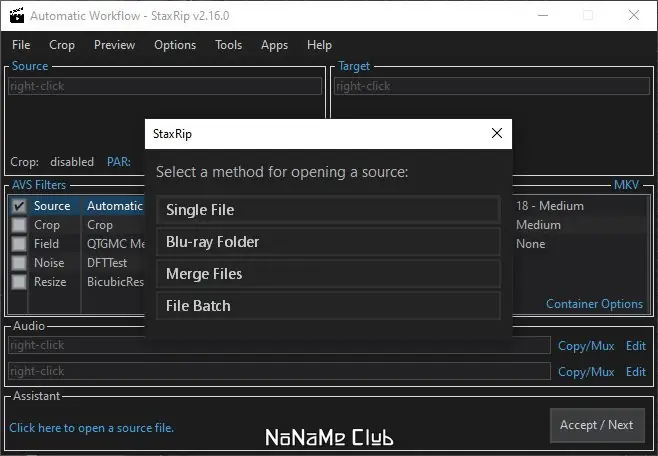The image size is (658, 456).
Task: Click the blue Target header link
Action: (x=354, y=66)
